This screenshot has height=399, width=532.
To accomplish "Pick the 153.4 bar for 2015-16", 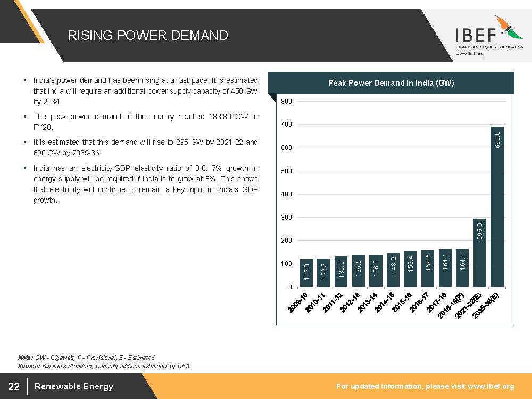I will [410, 269].
